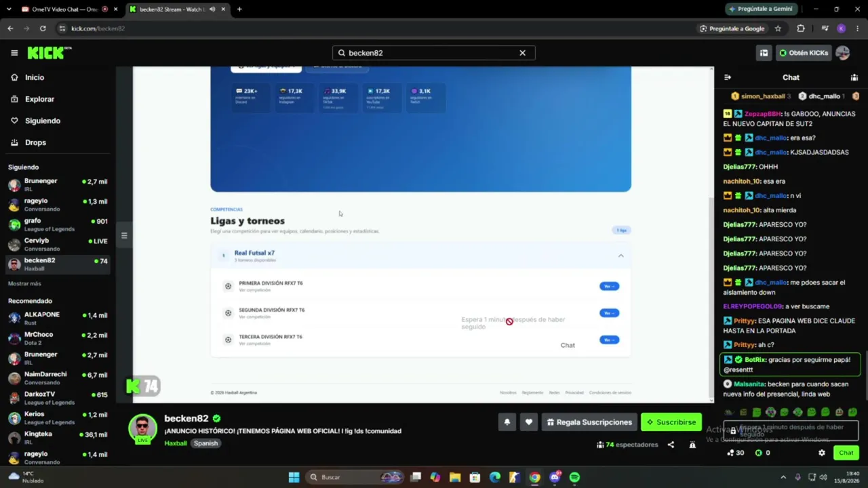
Task: Open the Siguiendo page in the sidebar
Action: (43, 121)
